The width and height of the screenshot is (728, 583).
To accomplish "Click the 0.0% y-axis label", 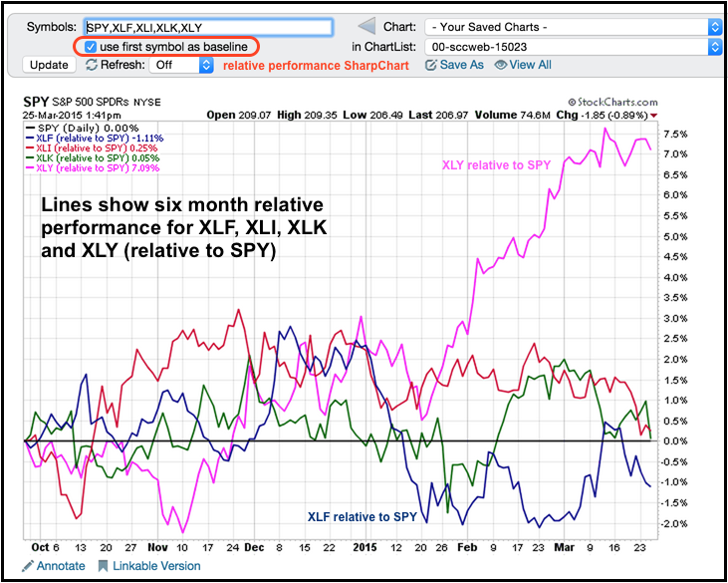I will (x=673, y=440).
